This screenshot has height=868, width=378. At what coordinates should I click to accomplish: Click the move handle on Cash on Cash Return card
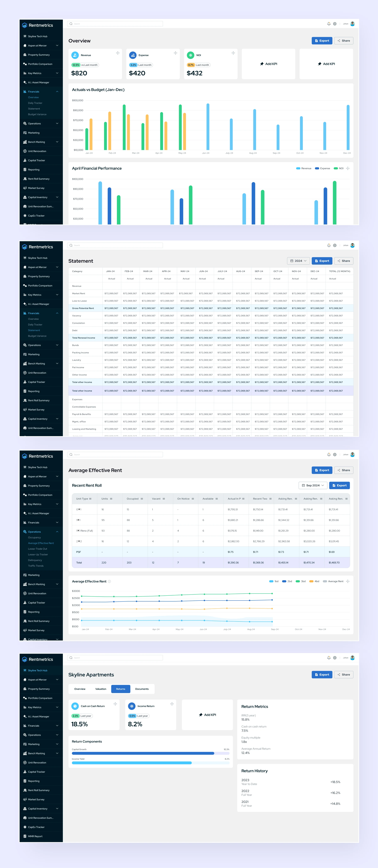coord(115,704)
